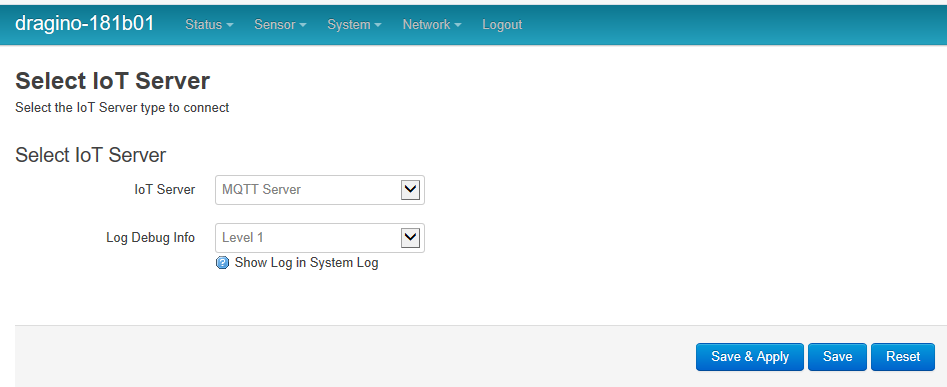Click the caret arrow beside Status
Screen dimensions: 947x387
pyautogui.click(x=230, y=25)
